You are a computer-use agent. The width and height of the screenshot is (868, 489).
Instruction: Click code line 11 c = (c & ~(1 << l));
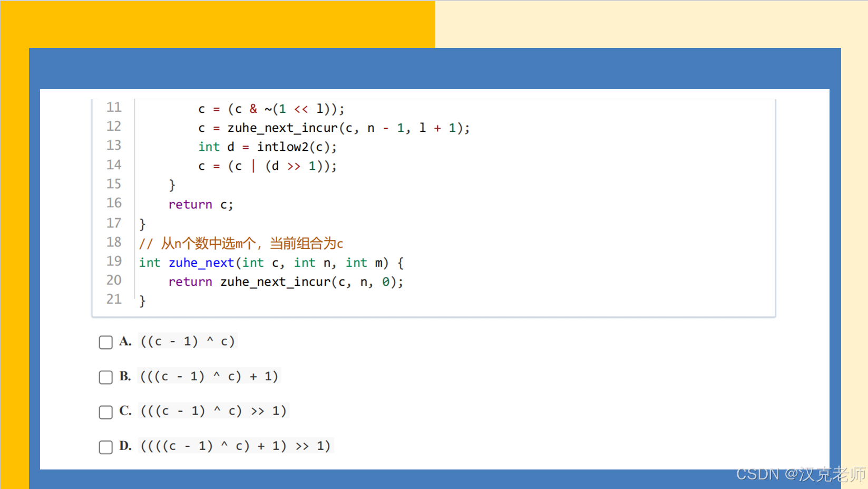(271, 109)
